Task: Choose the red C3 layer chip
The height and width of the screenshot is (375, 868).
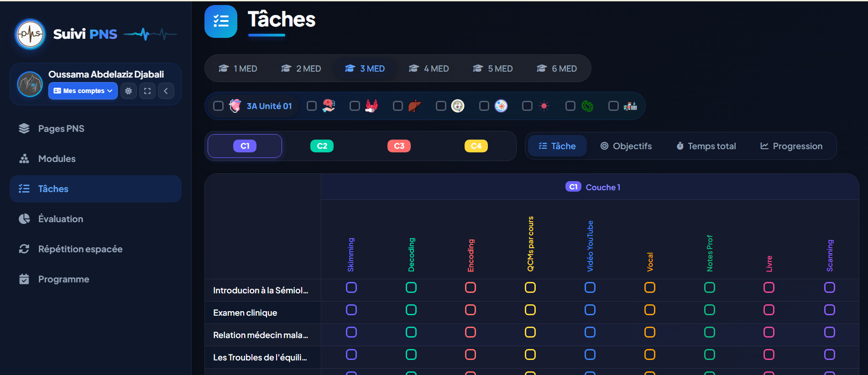Action: point(399,146)
